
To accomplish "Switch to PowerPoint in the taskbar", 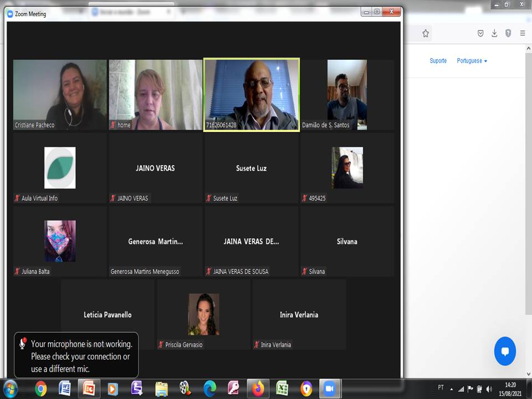I will click(x=89, y=389).
